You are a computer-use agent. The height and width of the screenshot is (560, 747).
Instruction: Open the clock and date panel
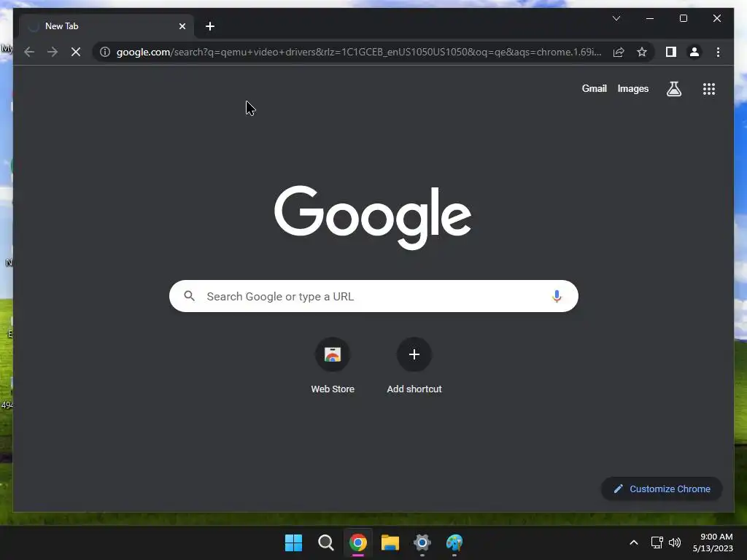tap(713, 542)
